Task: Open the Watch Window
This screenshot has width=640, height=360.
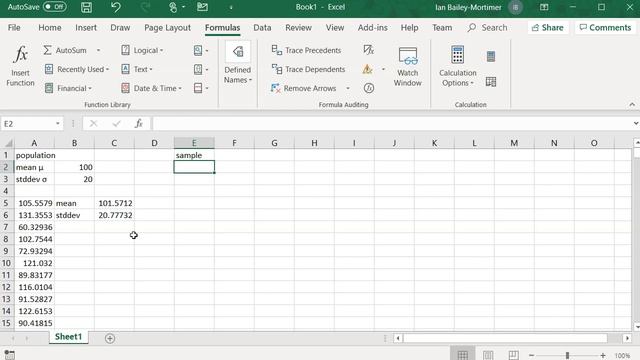Action: click(408, 66)
